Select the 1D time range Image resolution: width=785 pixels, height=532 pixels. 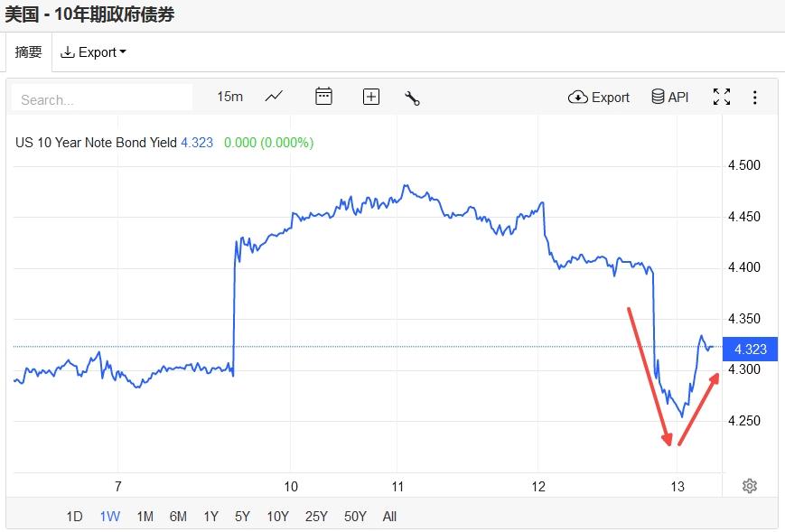pos(74,517)
